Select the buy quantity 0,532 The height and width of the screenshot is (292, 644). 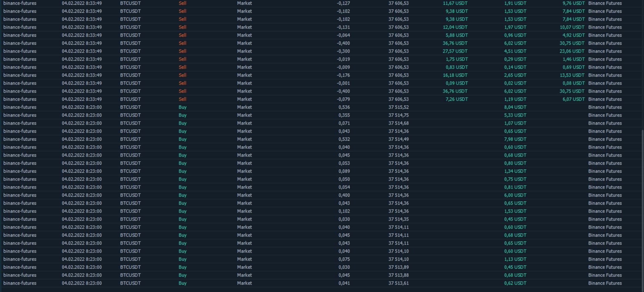tap(344, 139)
